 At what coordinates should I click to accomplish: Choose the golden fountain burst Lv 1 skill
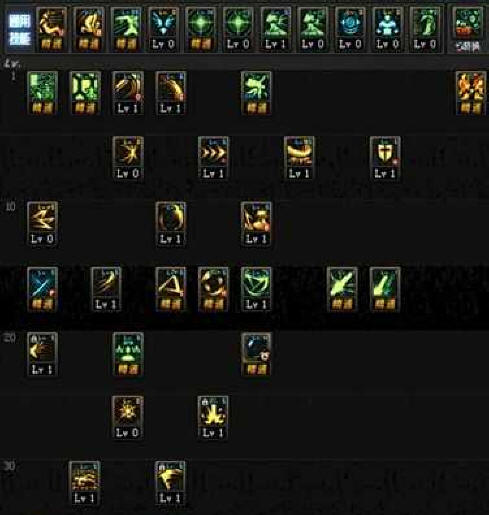coord(213,418)
